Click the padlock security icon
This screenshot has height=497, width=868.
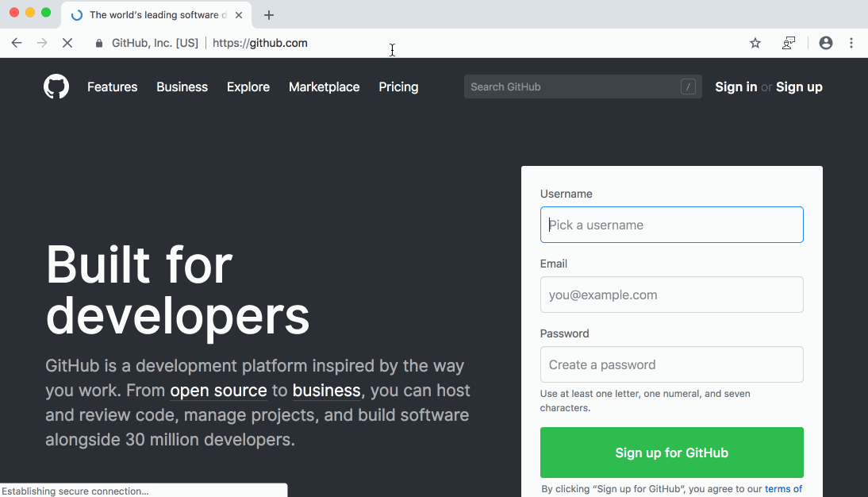[99, 43]
